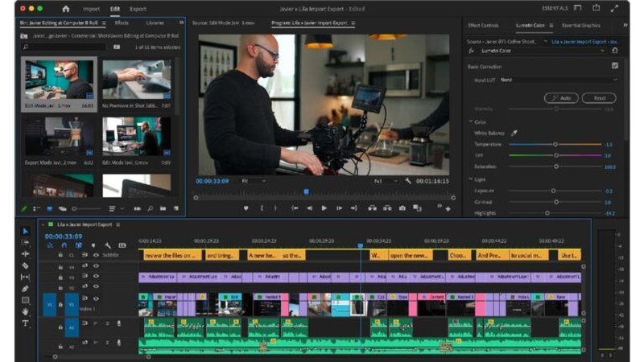Click the Exposure slider handle
The height and width of the screenshot is (362, 644).
[553, 191]
